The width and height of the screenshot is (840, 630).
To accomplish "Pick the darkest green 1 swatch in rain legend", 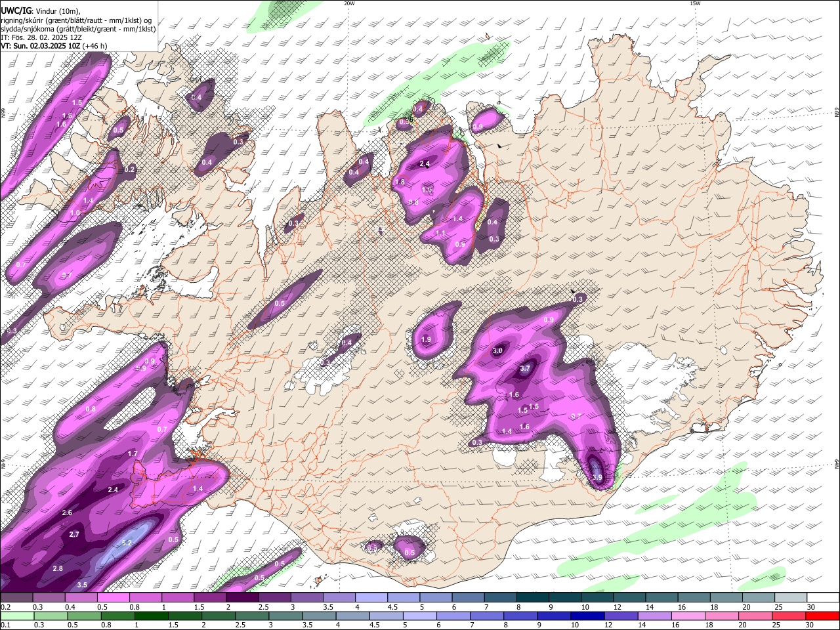I will [152, 616].
